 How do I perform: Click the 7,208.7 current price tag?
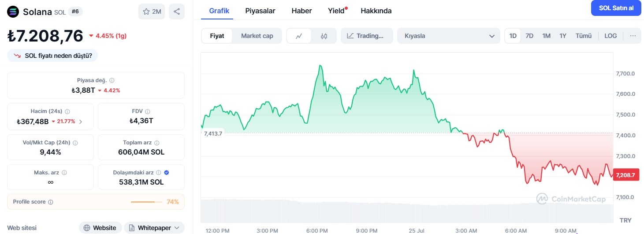(x=626, y=175)
